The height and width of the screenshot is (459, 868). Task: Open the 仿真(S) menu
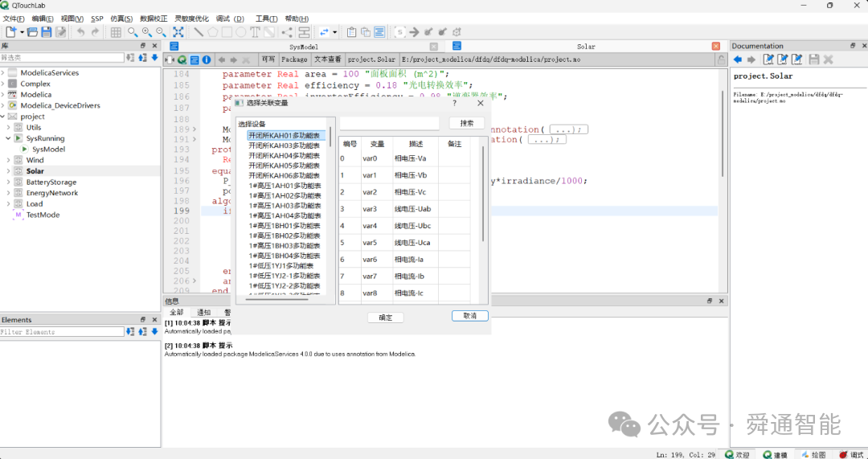[x=121, y=18]
